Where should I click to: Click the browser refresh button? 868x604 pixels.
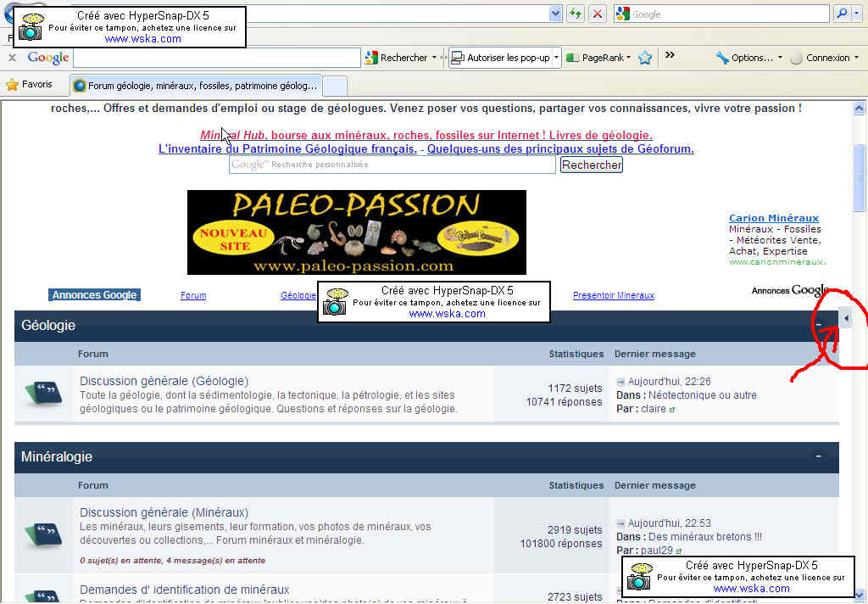click(x=576, y=14)
